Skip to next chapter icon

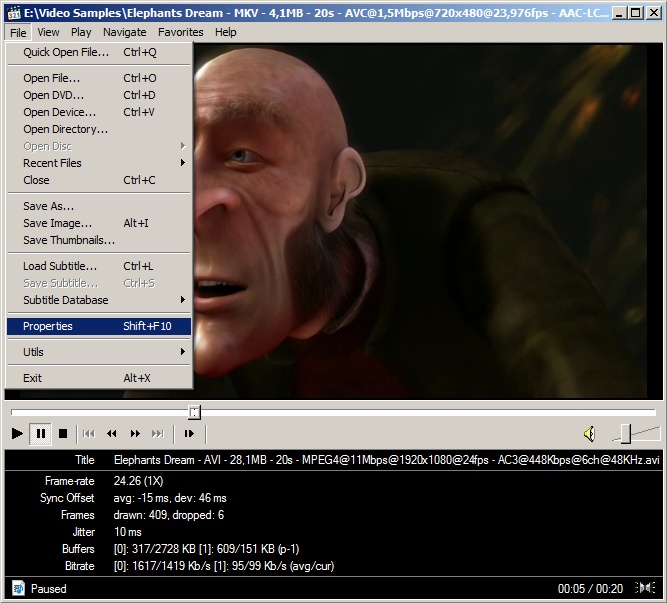coord(158,434)
